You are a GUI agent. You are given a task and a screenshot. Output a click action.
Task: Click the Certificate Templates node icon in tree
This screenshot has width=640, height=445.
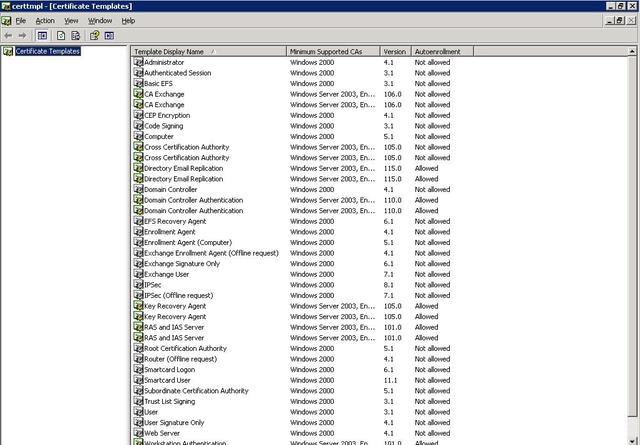click(8, 51)
